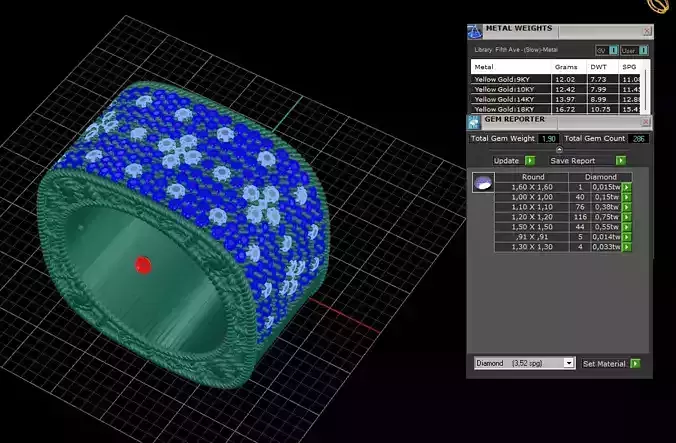Click the Round column header
This screenshot has height=443, width=676.
pos(532,177)
